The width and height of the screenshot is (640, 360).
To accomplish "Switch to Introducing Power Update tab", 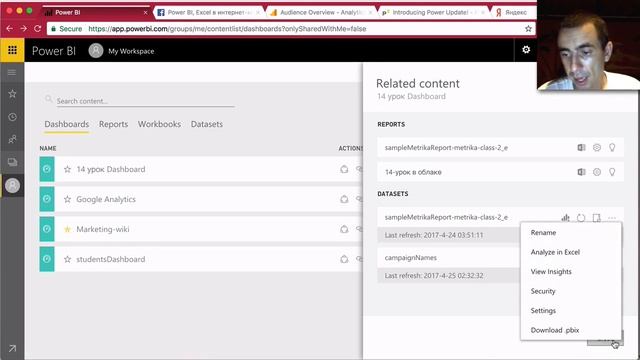I will pos(433,13).
